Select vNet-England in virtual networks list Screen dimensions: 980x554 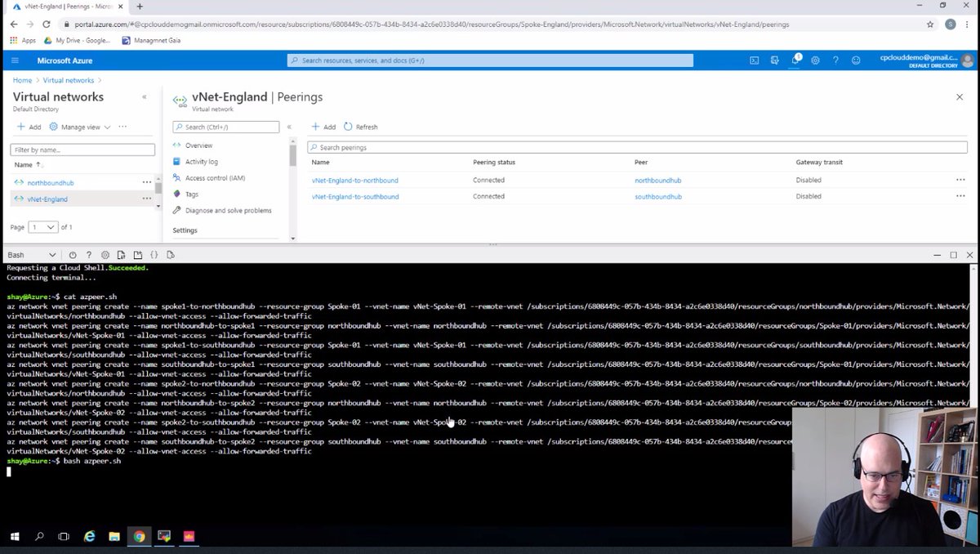[x=47, y=199]
